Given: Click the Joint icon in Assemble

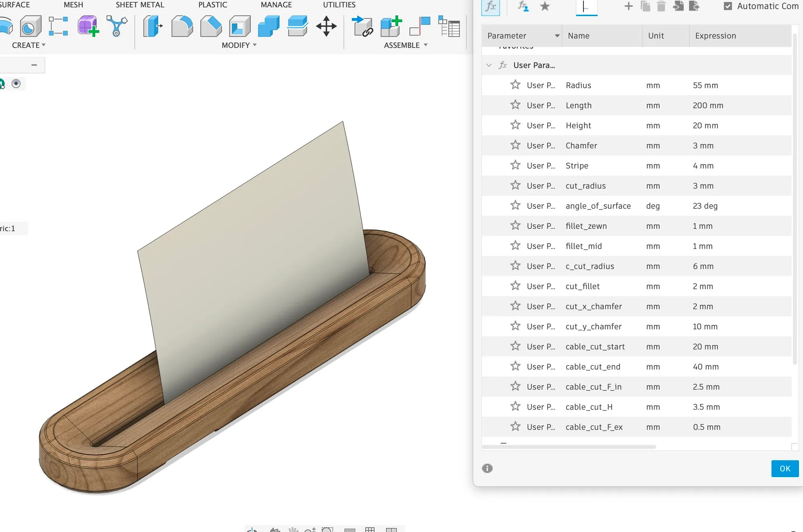Looking at the screenshot, I should click(x=420, y=26).
